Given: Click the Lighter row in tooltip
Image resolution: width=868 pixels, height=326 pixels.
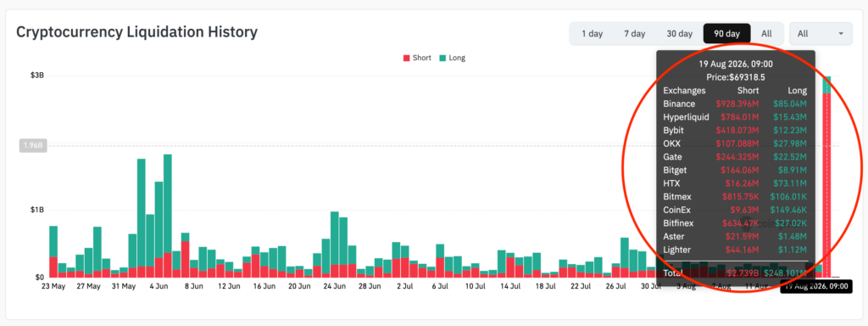Looking at the screenshot, I should [735, 250].
